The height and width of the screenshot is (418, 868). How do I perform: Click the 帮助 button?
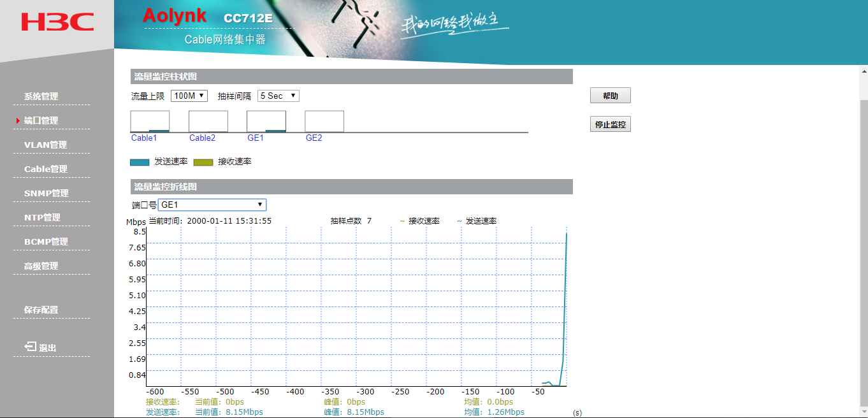[x=610, y=96]
